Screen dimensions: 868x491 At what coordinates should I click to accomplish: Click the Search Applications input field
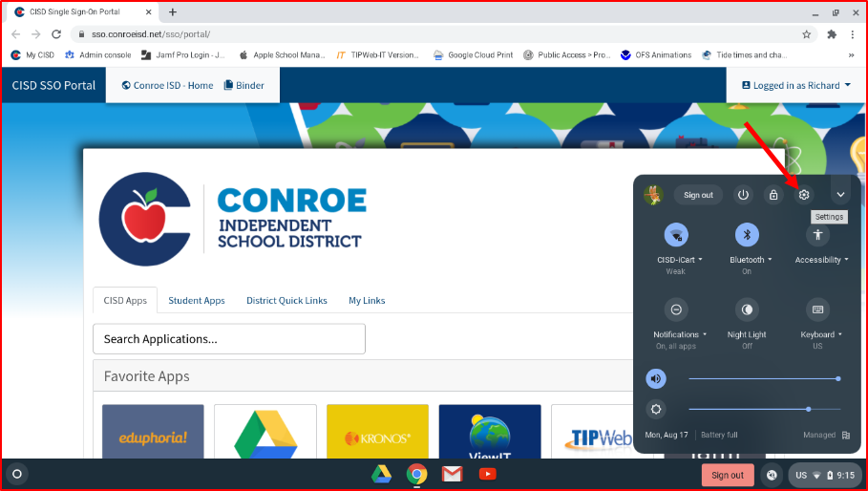229,338
